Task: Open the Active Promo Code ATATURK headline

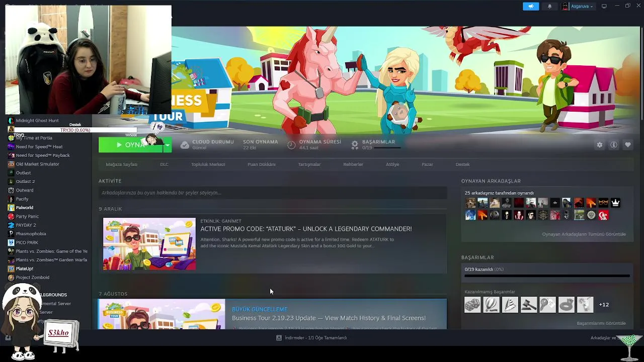Action: [x=306, y=229]
